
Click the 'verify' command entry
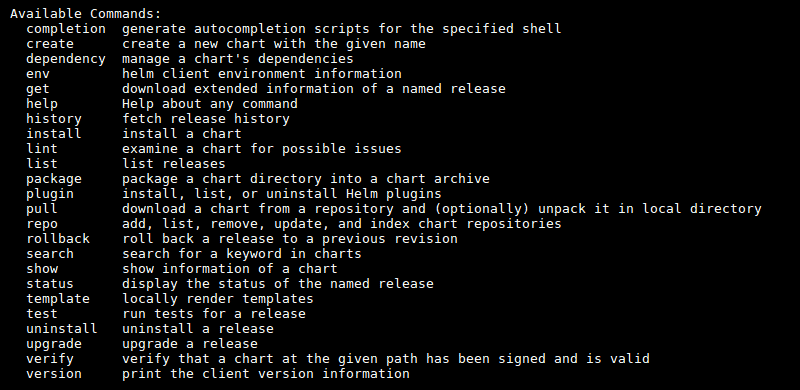[50, 359]
